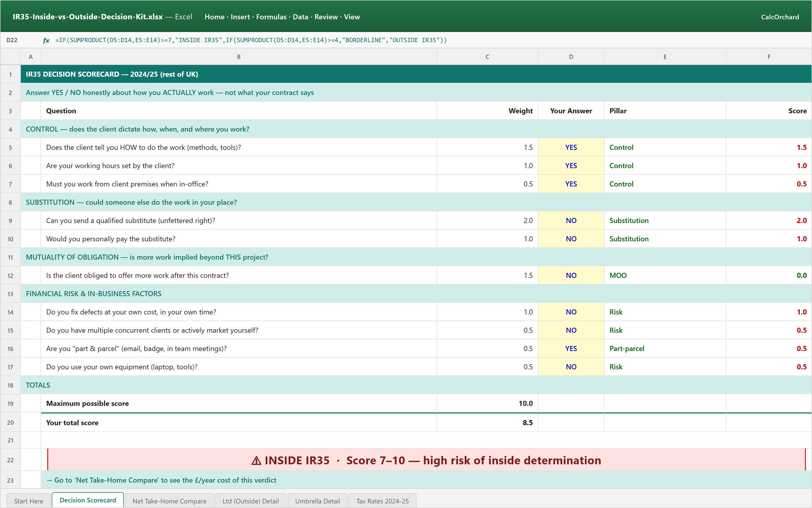The height and width of the screenshot is (508, 812).
Task: Click the 'Your Answer' header cell
Action: click(x=571, y=111)
